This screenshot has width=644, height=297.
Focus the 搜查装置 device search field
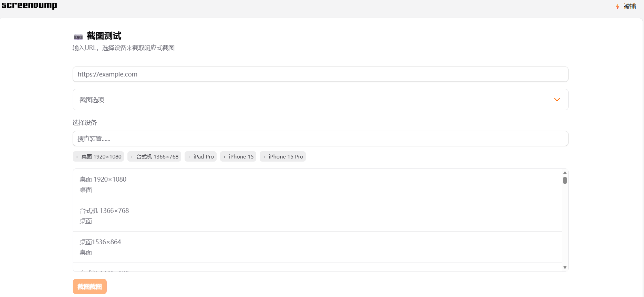pos(320,139)
